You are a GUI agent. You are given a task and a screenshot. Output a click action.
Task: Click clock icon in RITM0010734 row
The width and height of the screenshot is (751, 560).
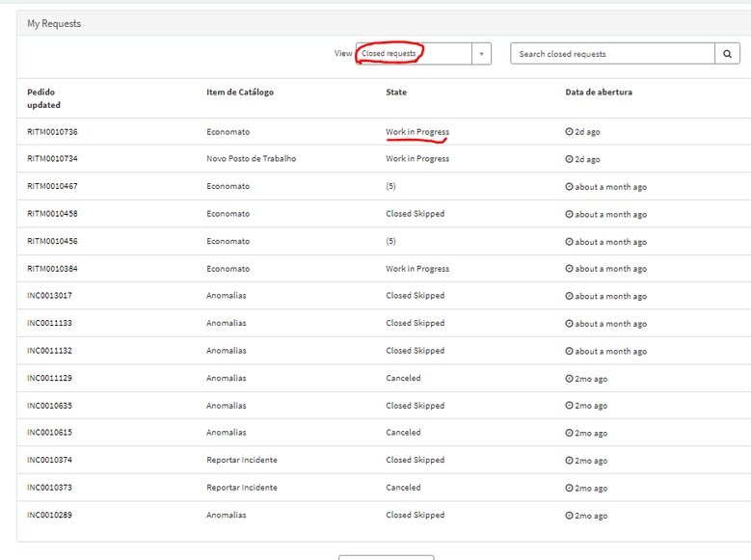click(x=569, y=159)
